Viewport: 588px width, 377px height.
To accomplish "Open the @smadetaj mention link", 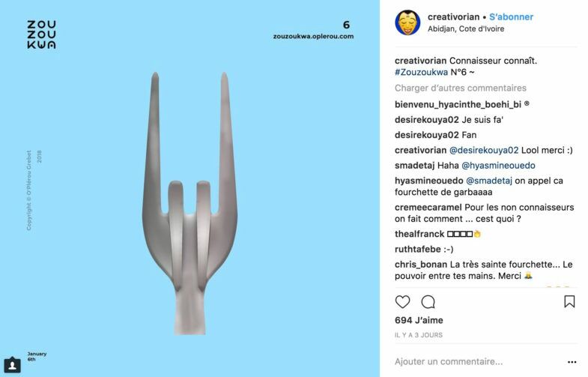I will coord(489,181).
